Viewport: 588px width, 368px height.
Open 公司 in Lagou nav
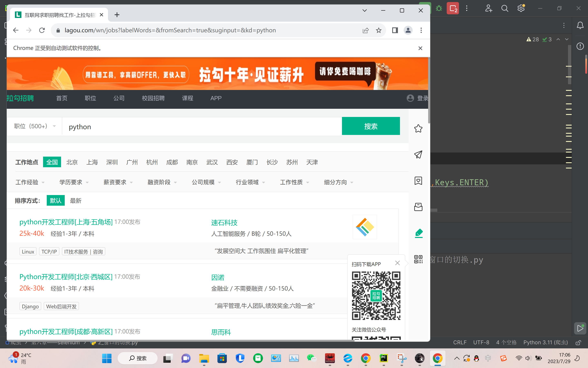119,98
